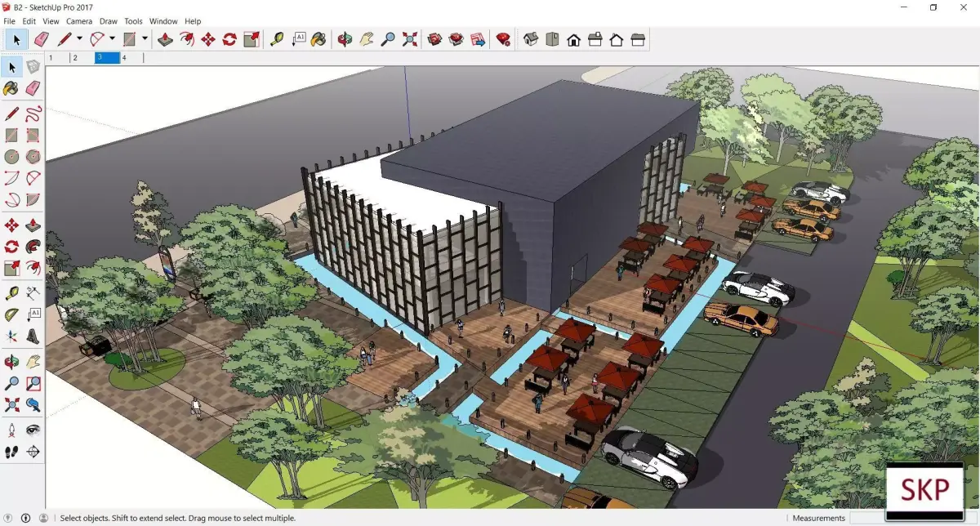The image size is (980, 526).
Task: Click the Previous view zoom icon
Action: click(x=33, y=404)
